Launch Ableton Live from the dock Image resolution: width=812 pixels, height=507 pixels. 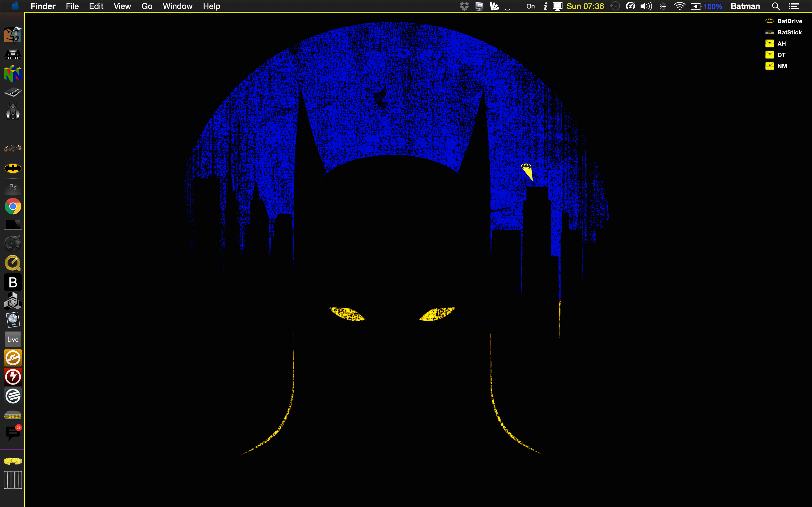click(x=13, y=339)
